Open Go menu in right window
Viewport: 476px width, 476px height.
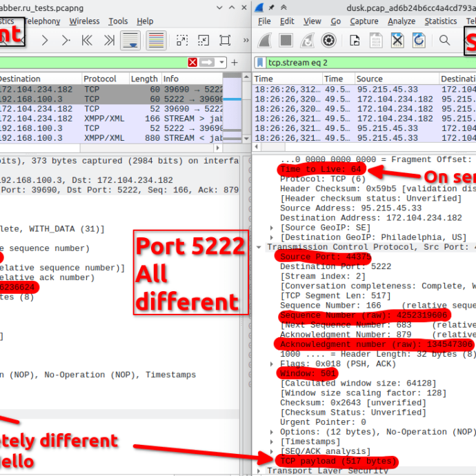tap(335, 21)
